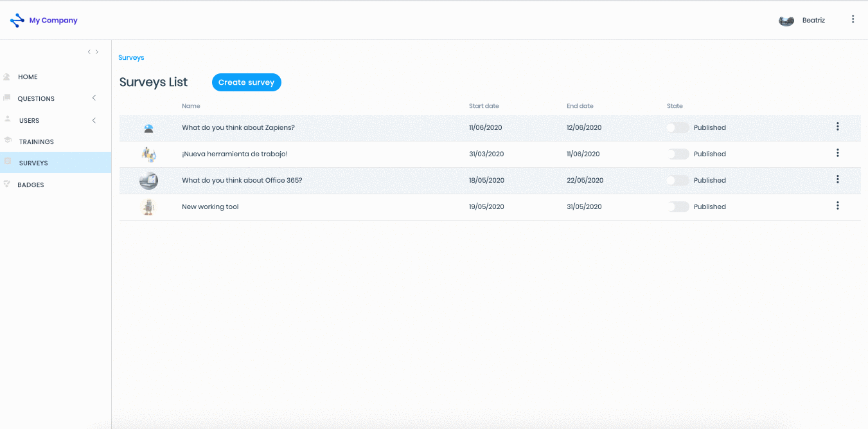
Task: Open options for Nueva herramienta de trabajo row
Action: coord(838,153)
